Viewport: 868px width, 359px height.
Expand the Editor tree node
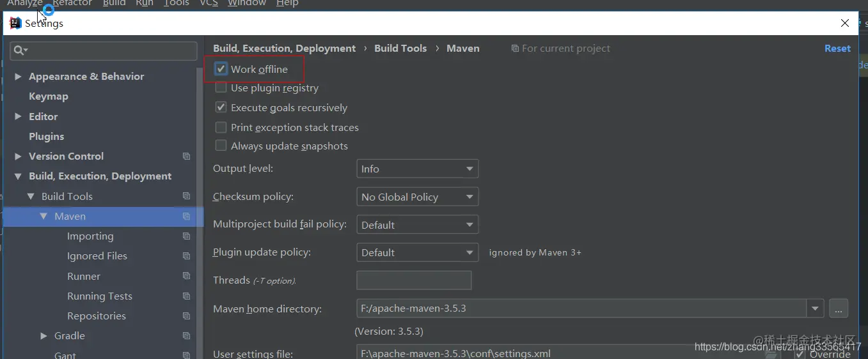click(18, 116)
